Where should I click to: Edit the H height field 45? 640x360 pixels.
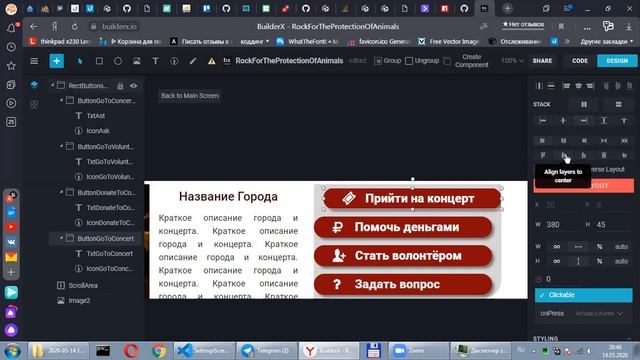[x=612, y=224]
